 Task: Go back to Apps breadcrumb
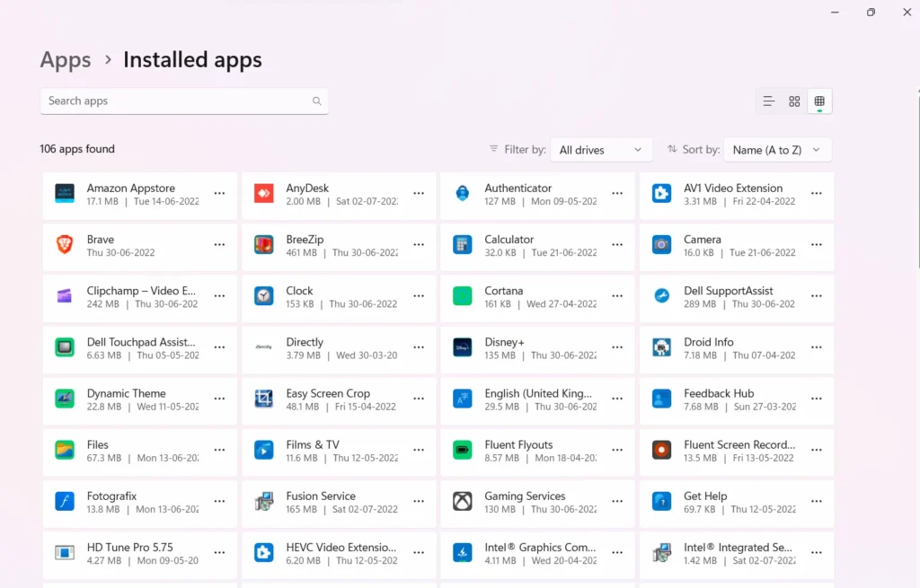click(65, 60)
